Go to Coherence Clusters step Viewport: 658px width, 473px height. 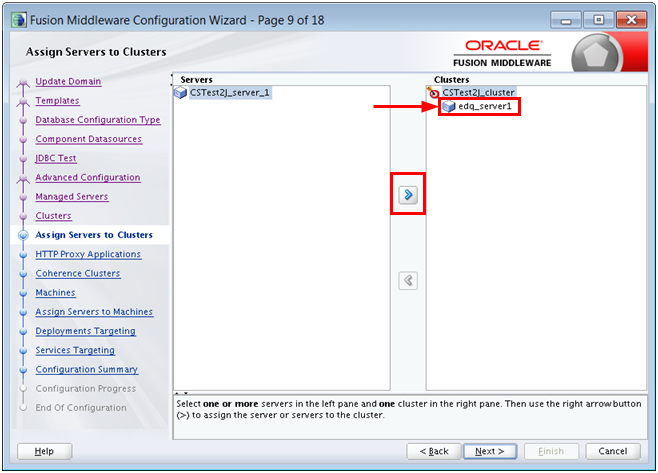pos(78,273)
